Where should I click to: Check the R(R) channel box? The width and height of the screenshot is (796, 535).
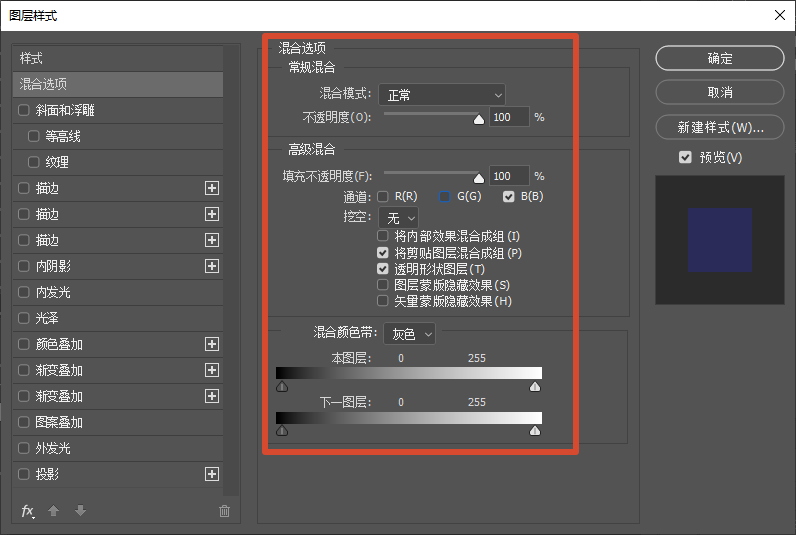[383, 196]
